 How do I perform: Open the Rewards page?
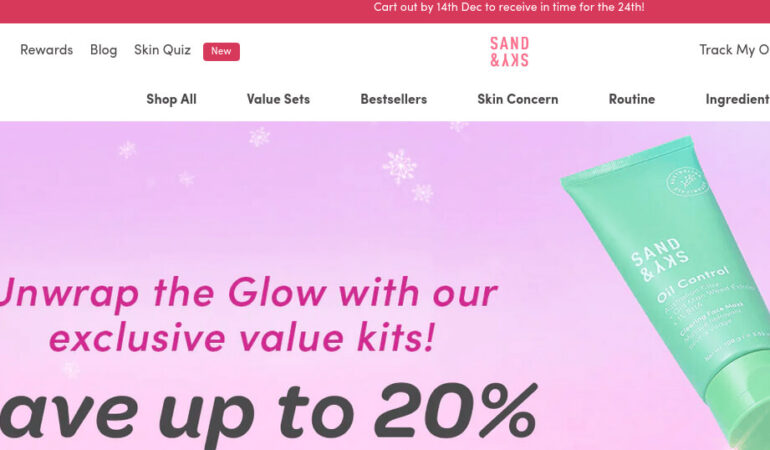tap(47, 50)
